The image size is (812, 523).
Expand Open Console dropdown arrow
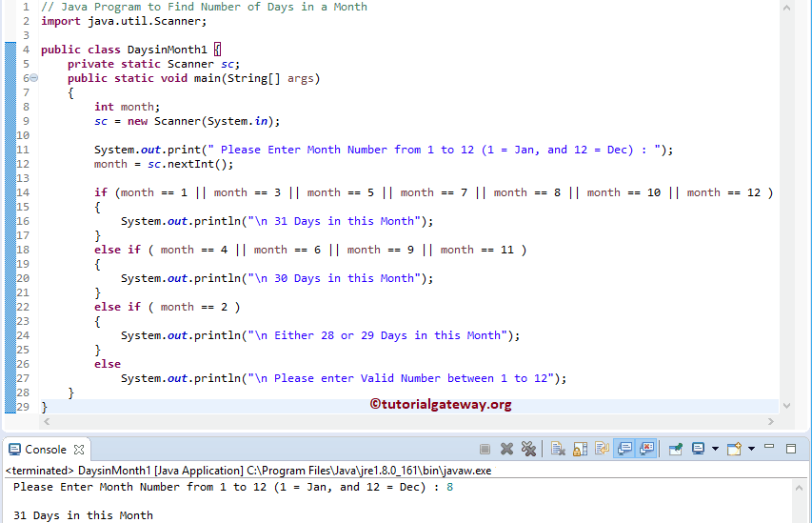tap(751, 449)
